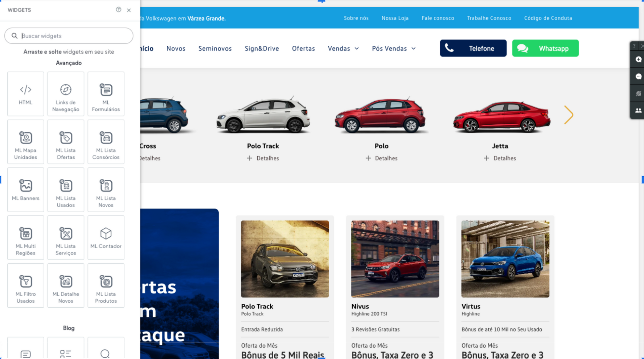Click the Nivus offer title

pos(360,306)
